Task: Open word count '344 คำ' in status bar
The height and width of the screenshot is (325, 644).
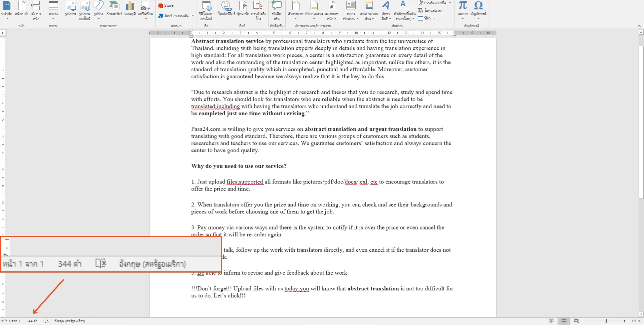Action: click(x=32, y=321)
